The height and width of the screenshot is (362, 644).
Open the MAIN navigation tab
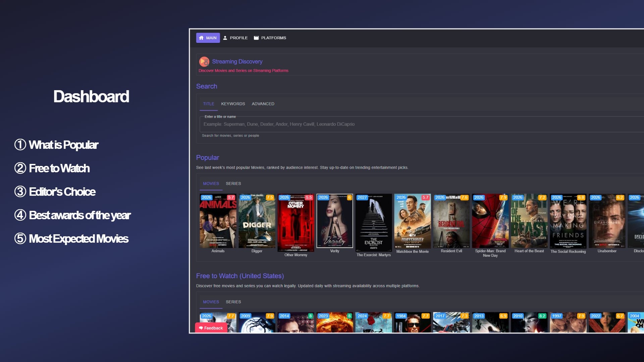click(208, 38)
